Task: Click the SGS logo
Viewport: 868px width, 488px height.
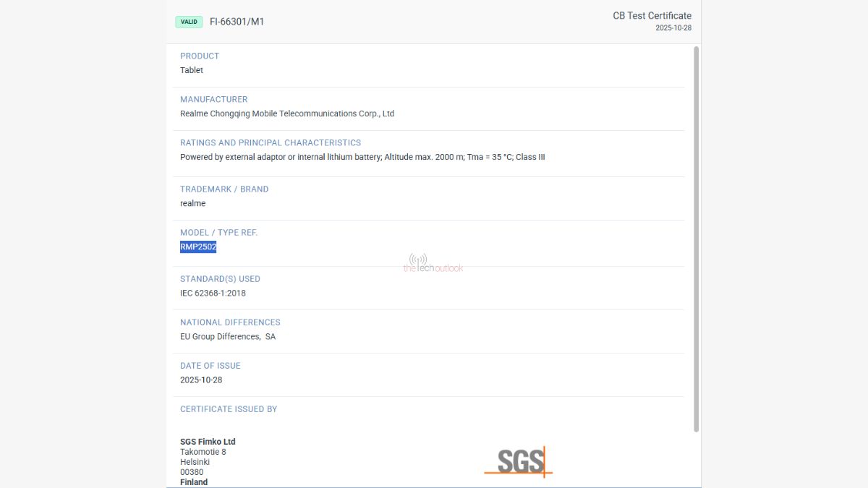Action: click(519, 461)
